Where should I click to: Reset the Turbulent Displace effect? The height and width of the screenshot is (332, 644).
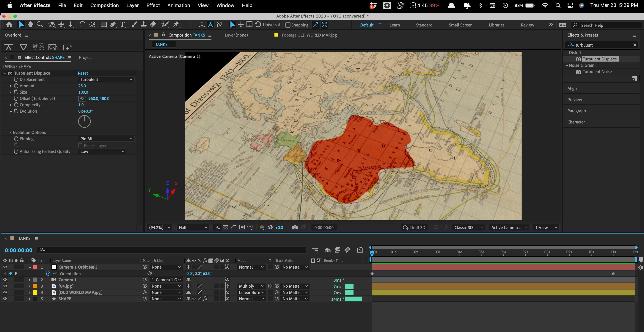tap(83, 73)
